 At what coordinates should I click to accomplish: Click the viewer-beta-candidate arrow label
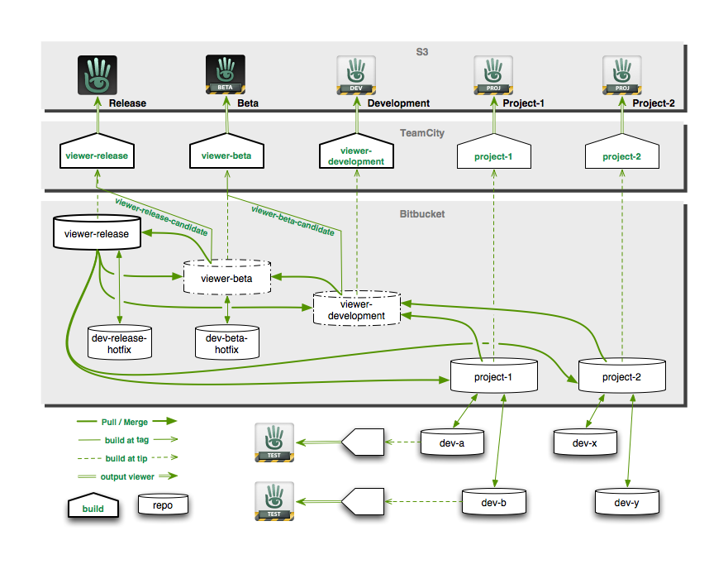tap(293, 220)
